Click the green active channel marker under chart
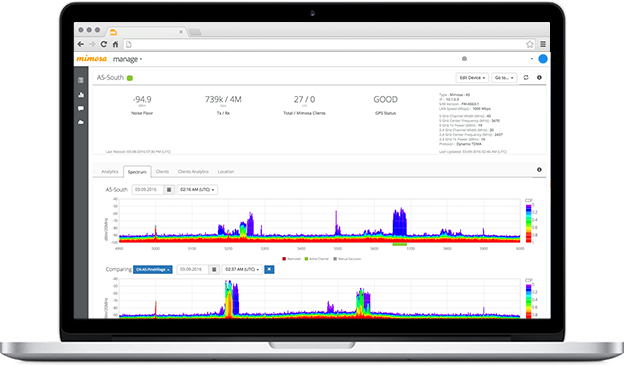624x366 pixels. point(400,244)
